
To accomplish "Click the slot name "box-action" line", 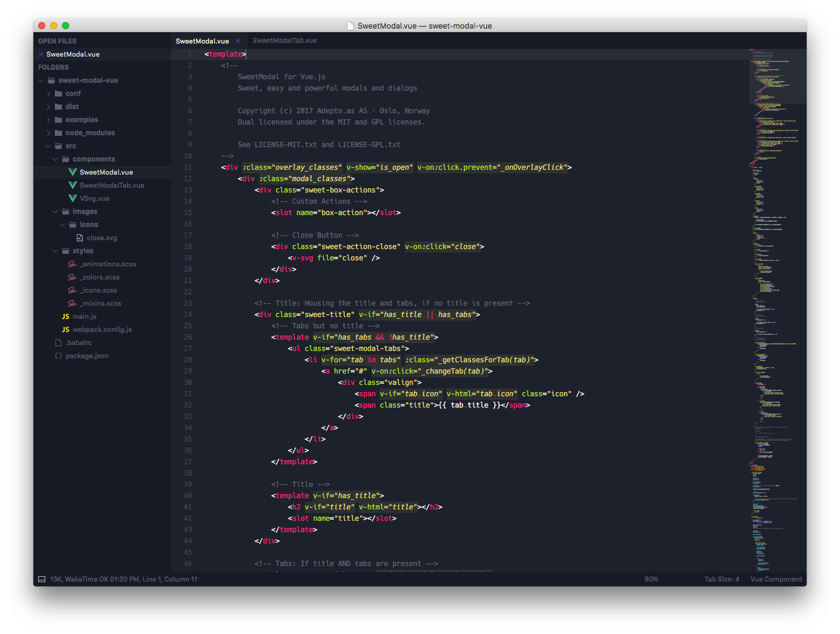I will coord(336,213).
